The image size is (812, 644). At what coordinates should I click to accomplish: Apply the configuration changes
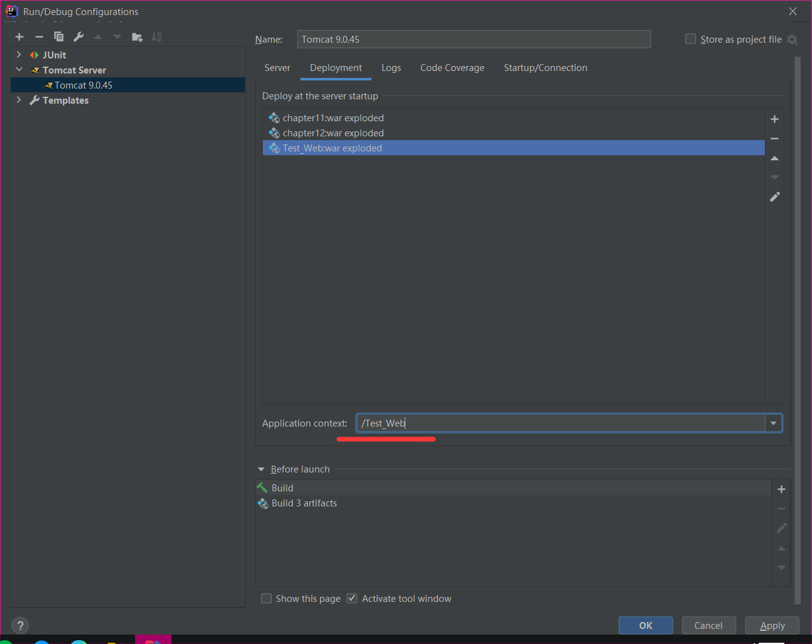click(772, 626)
